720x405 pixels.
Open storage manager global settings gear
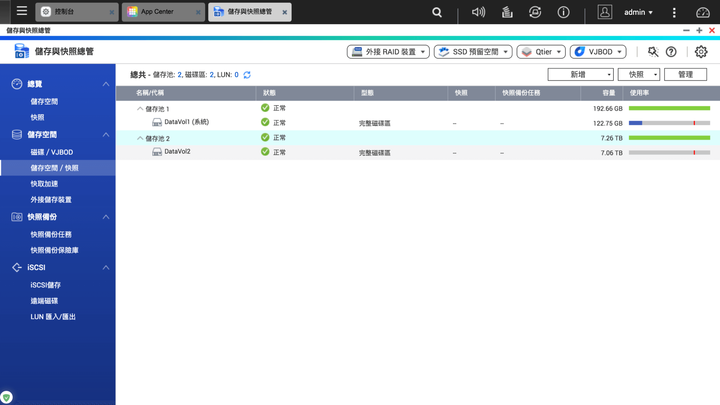coord(701,52)
